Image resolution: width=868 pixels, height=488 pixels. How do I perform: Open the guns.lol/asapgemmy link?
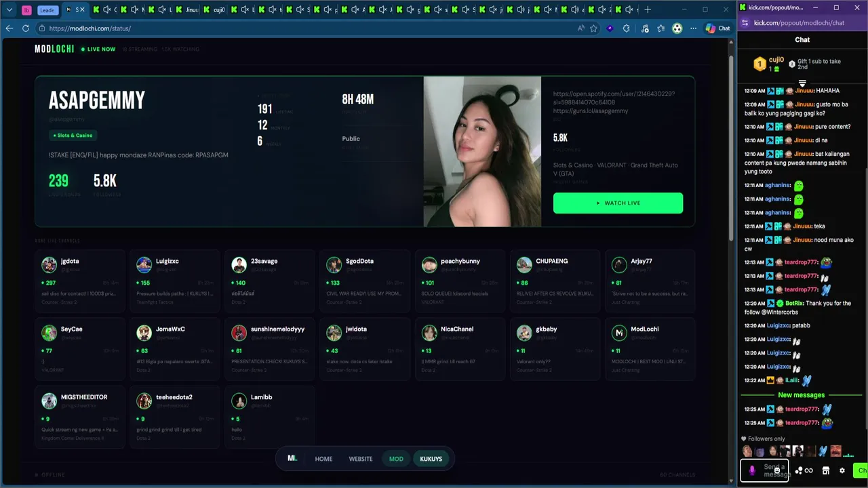click(x=590, y=110)
